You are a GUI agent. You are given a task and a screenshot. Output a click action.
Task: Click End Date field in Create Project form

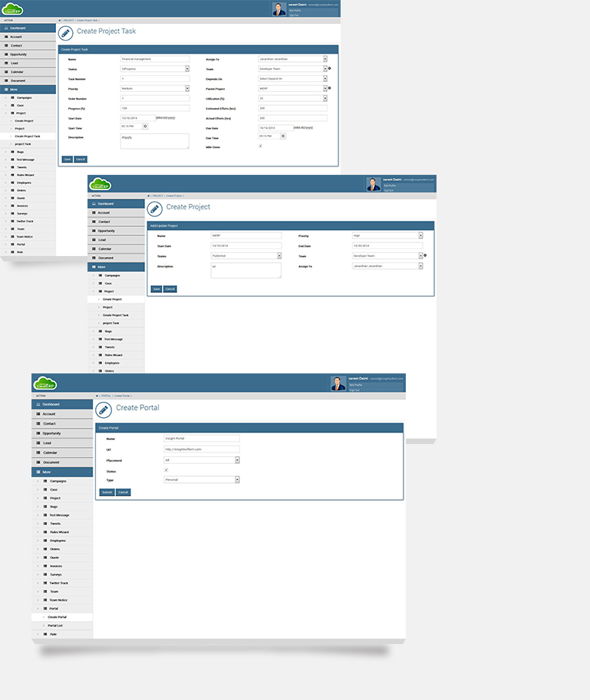tap(387, 245)
